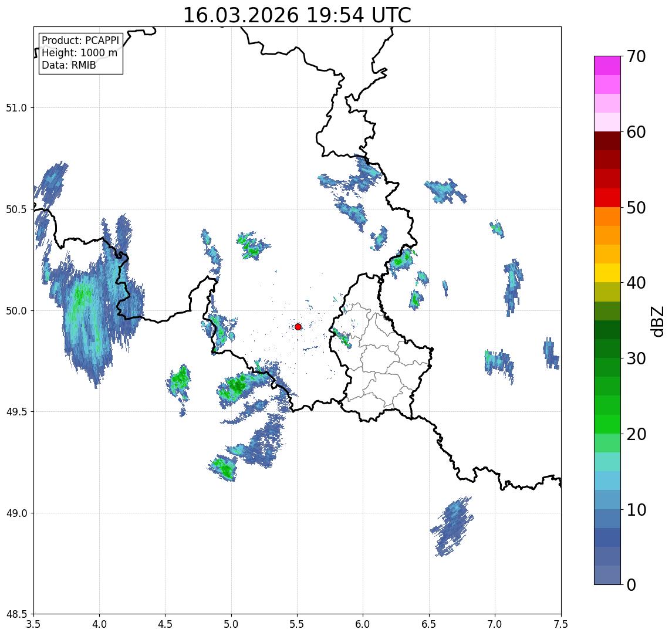The width and height of the screenshot is (672, 636).
Task: Click the isolated echo near 49.0 latitude, 6.7 longitude
Action: click(x=452, y=526)
